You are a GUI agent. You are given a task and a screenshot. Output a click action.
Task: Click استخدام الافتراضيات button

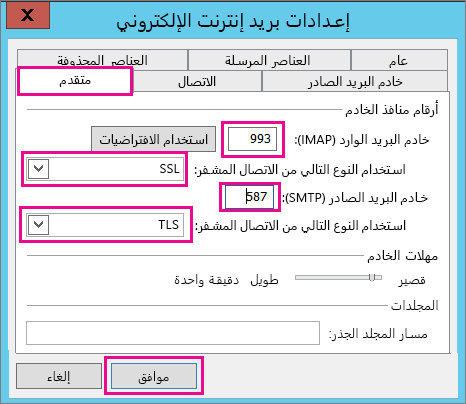pyautogui.click(x=154, y=139)
